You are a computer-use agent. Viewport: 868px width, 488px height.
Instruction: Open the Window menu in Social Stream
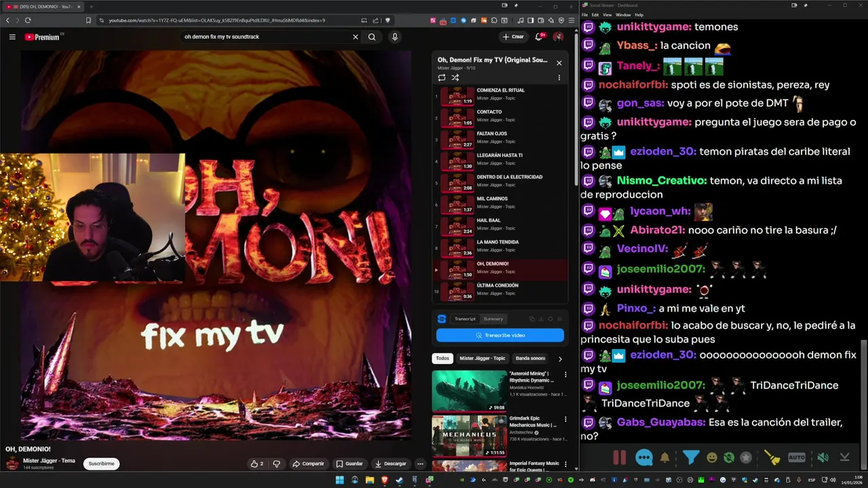point(623,14)
